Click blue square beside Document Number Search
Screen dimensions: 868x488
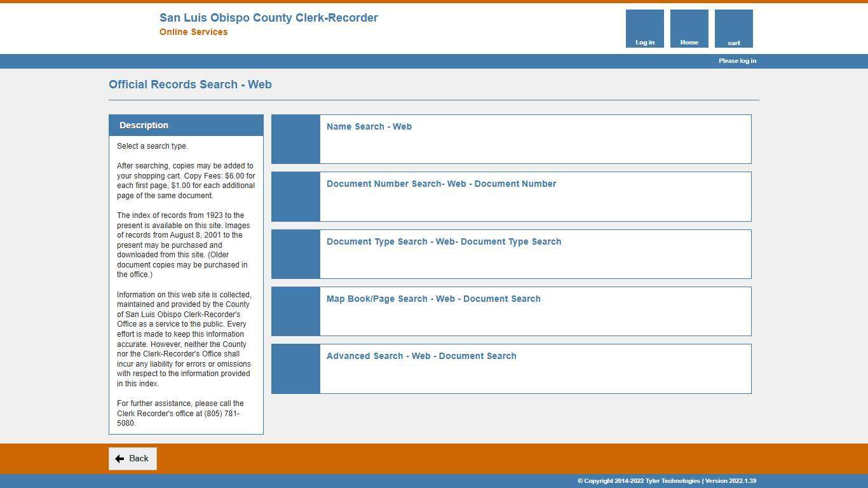pyautogui.click(x=295, y=196)
